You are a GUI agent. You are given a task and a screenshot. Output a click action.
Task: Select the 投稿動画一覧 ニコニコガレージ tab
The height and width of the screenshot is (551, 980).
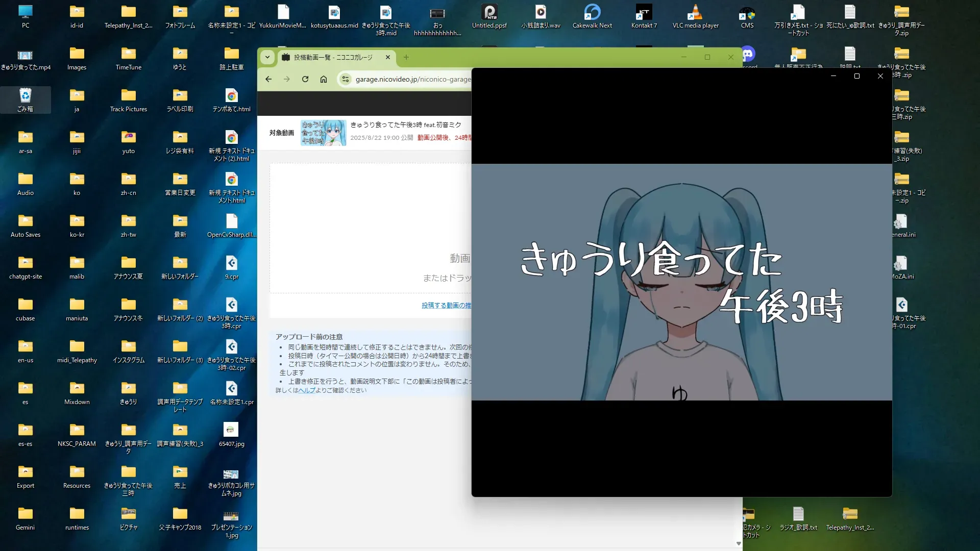333,57
